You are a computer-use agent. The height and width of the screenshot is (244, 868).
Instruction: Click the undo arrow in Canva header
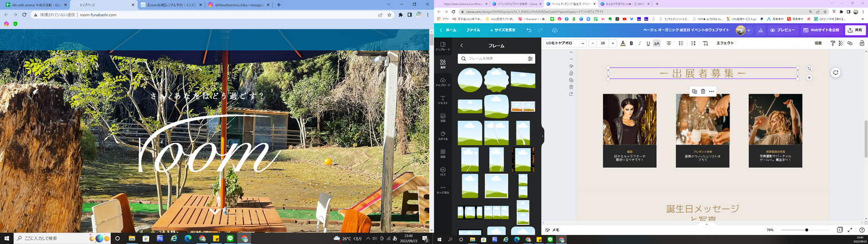click(x=529, y=30)
